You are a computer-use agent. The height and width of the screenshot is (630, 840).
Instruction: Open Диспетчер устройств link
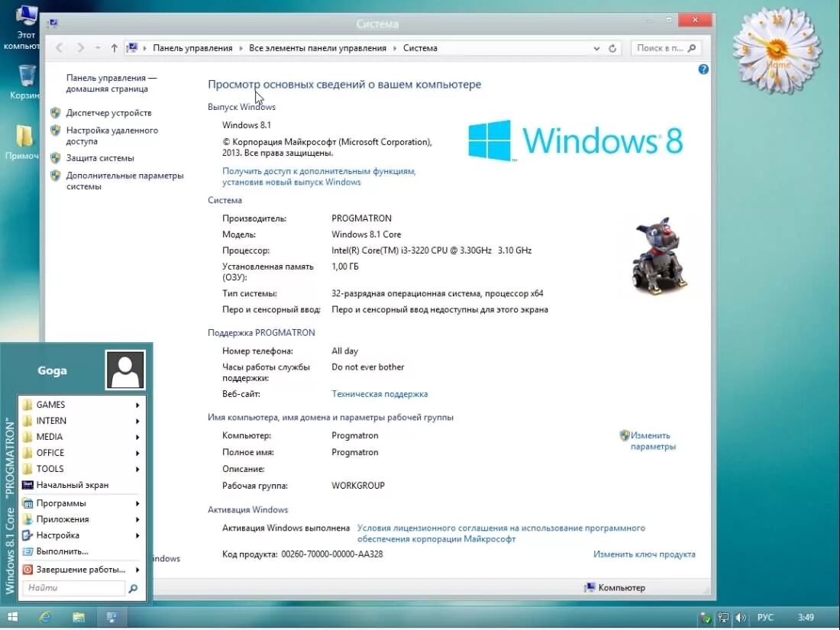pos(108,113)
